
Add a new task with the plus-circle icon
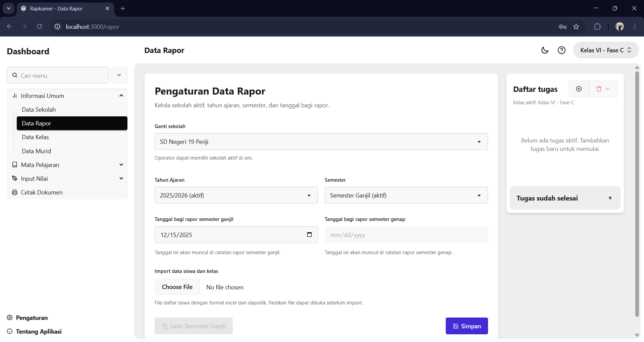[579, 89]
